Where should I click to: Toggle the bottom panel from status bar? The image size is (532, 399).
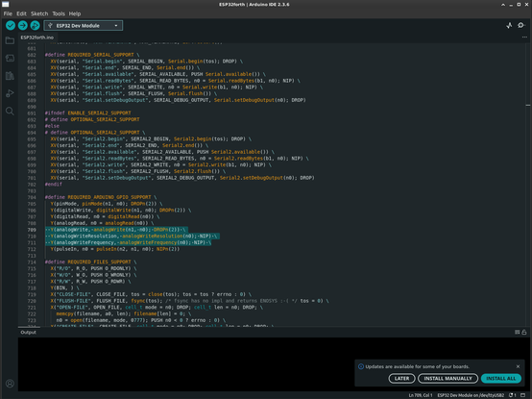click(x=522, y=395)
